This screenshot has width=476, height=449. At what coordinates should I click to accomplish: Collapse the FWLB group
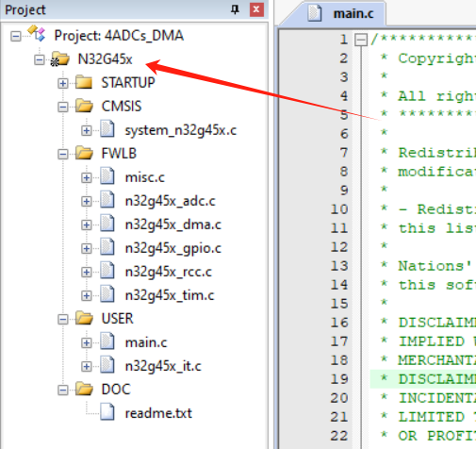click(x=63, y=154)
